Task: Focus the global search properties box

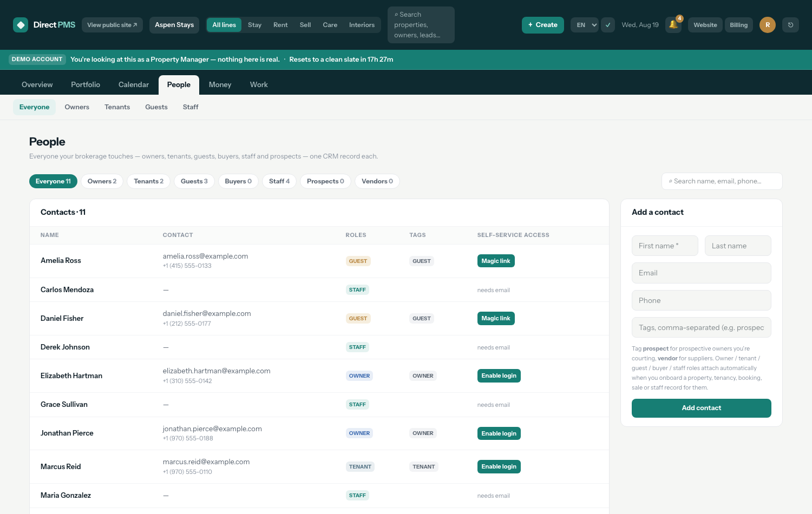Action: 421,25
